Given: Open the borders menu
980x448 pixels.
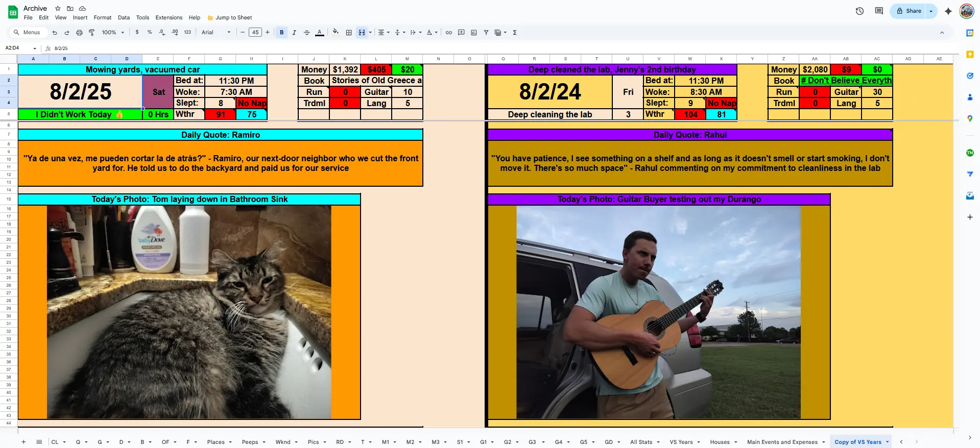Looking at the screenshot, I should tap(349, 32).
